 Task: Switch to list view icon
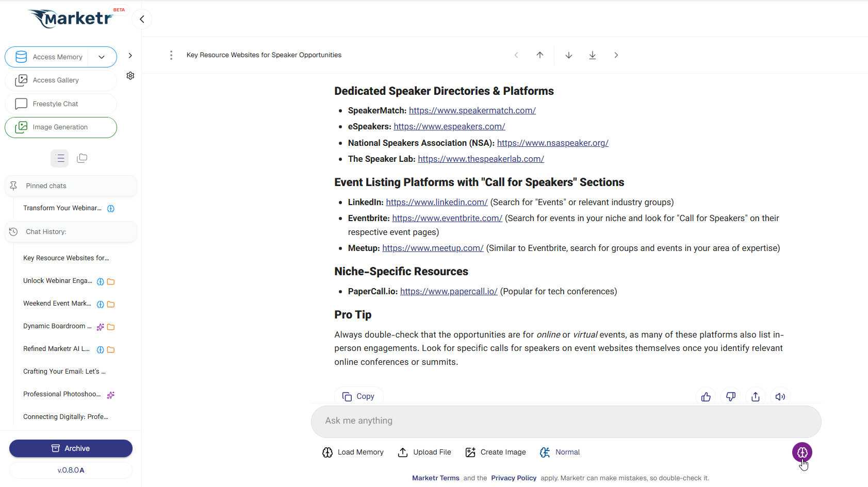coord(60,158)
